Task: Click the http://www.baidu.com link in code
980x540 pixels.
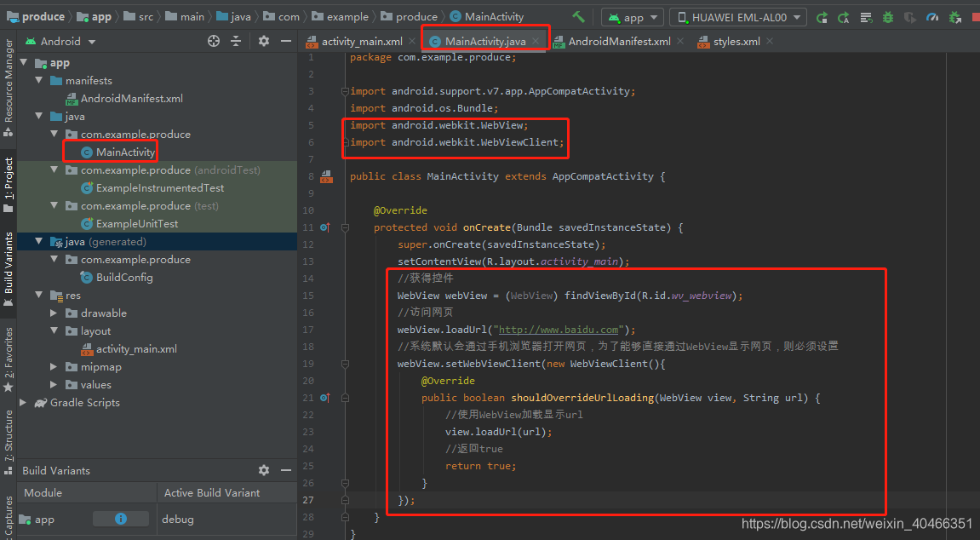Action: click(x=559, y=330)
